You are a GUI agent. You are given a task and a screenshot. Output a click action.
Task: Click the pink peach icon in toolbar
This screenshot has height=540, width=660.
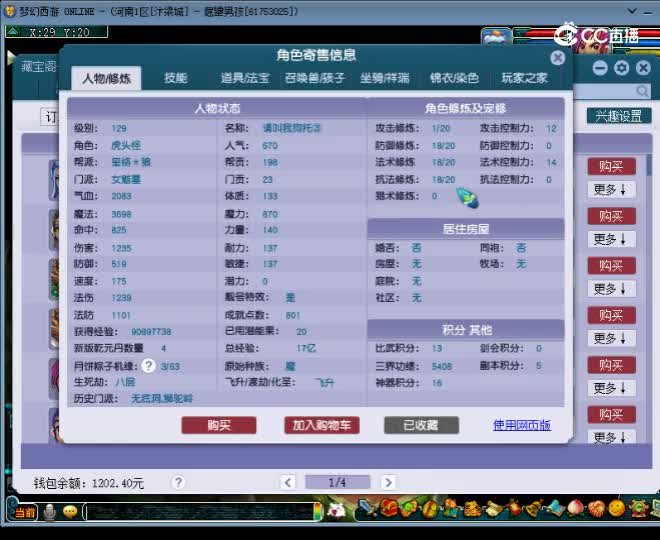click(x=575, y=508)
